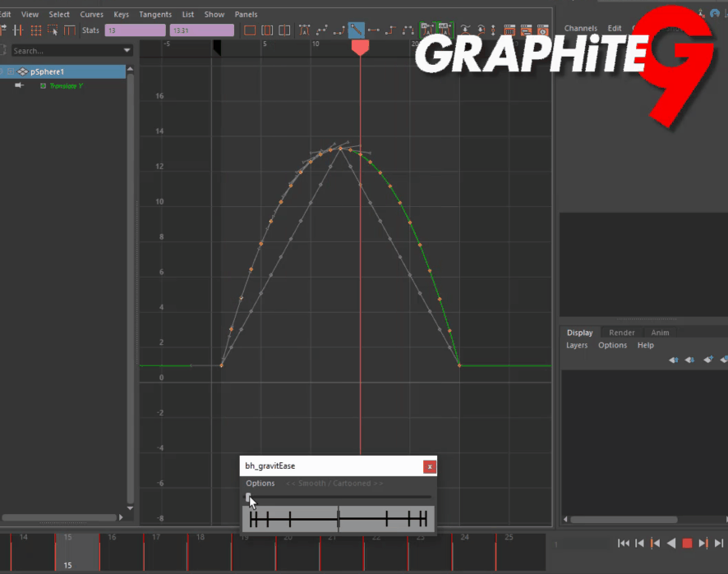Open the Keys menu

click(121, 15)
